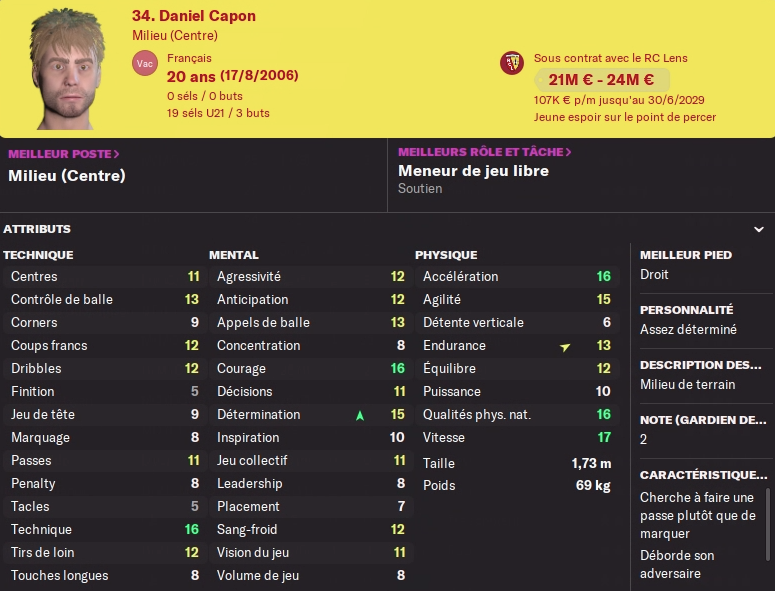
Task: Select the Vitesse attribute row
Action: [516, 437]
